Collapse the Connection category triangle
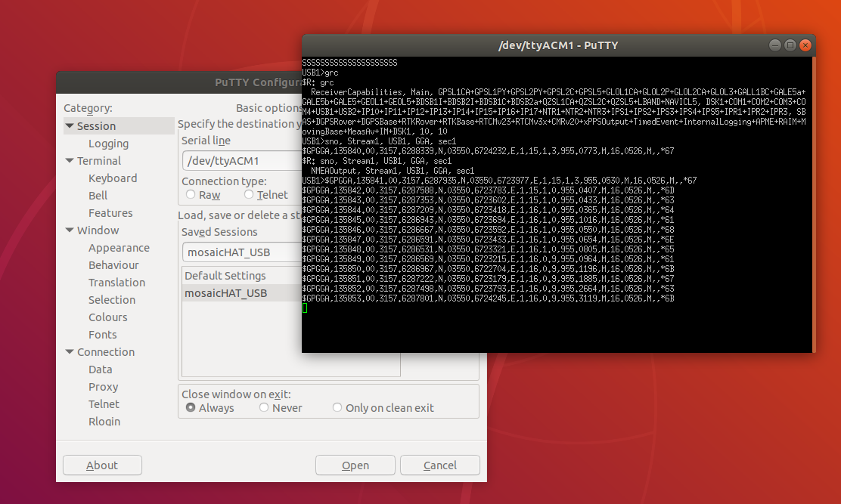 click(70, 352)
